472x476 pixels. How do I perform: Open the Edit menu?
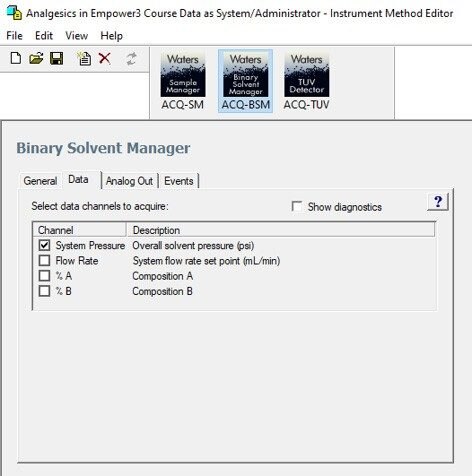tap(44, 35)
